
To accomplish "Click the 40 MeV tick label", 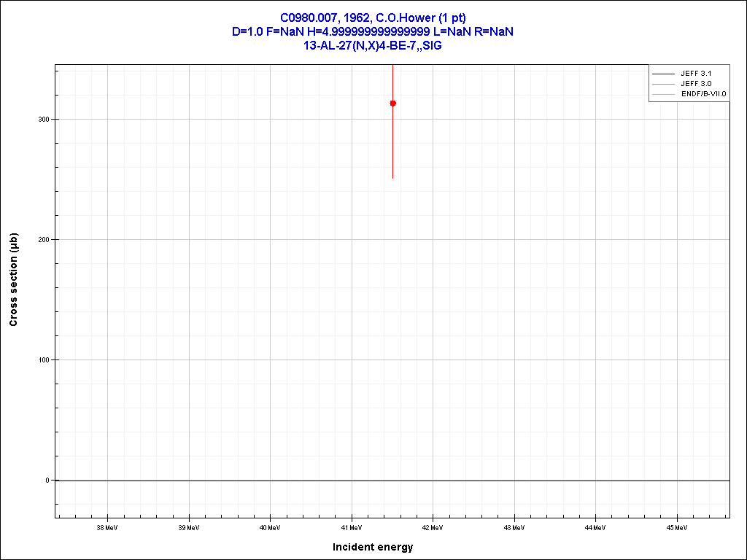I will pyautogui.click(x=270, y=527).
